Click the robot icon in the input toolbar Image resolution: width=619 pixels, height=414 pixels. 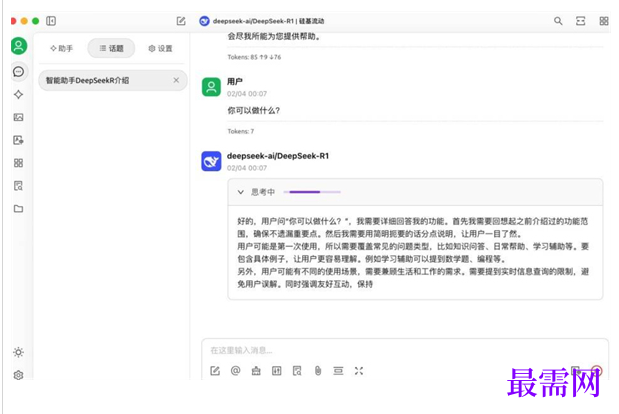pyautogui.click(x=256, y=371)
